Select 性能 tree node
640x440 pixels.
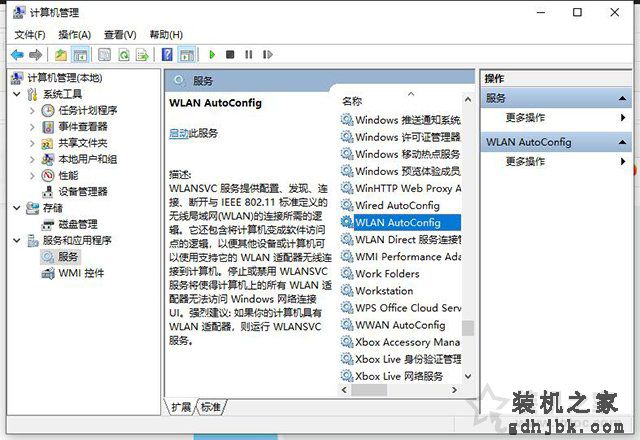click(x=68, y=176)
